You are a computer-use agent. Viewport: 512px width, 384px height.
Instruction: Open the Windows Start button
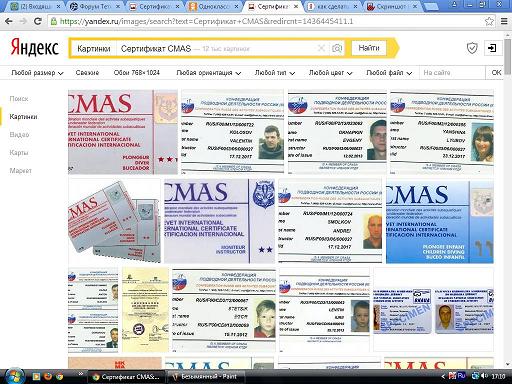click(x=13, y=376)
